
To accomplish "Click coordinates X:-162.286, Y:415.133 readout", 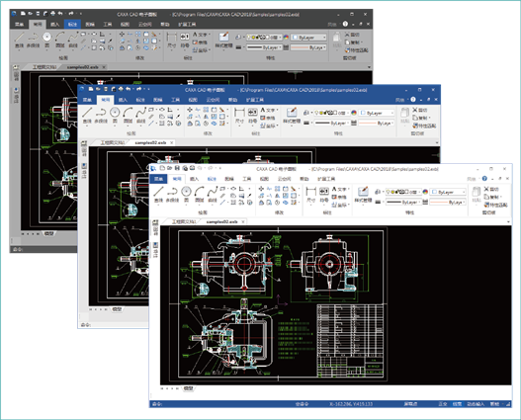I will tap(351, 404).
